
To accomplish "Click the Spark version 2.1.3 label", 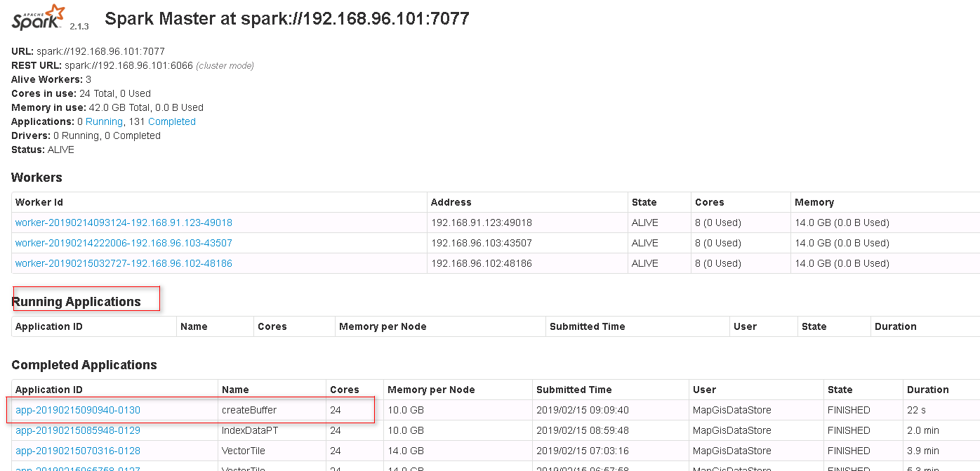I will pyautogui.click(x=79, y=26).
